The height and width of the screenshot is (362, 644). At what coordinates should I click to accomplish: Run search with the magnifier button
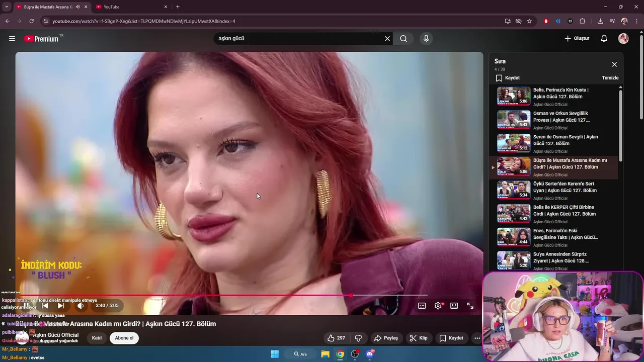tap(404, 39)
